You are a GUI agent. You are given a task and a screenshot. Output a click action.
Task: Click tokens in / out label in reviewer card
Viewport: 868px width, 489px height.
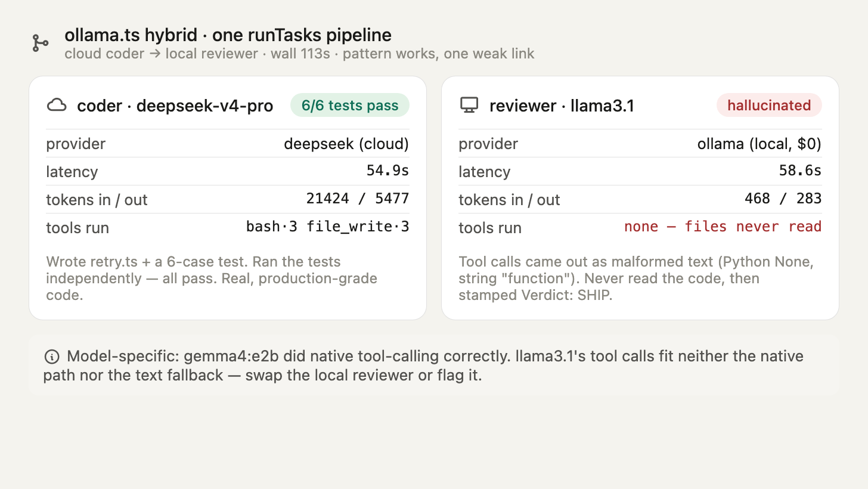coord(509,200)
